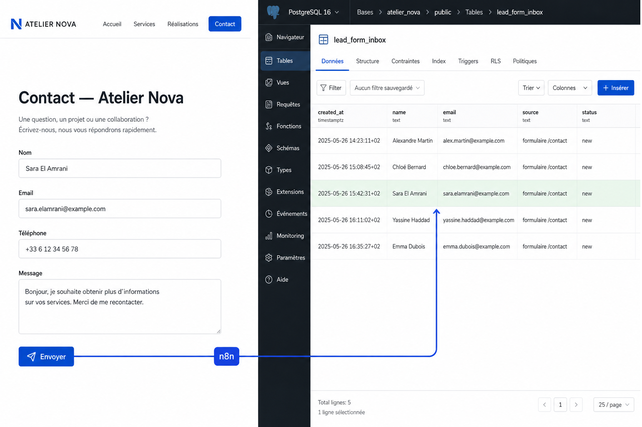Click the Réalisations navigation link
This screenshot has width=642, height=427.
pyautogui.click(x=183, y=24)
